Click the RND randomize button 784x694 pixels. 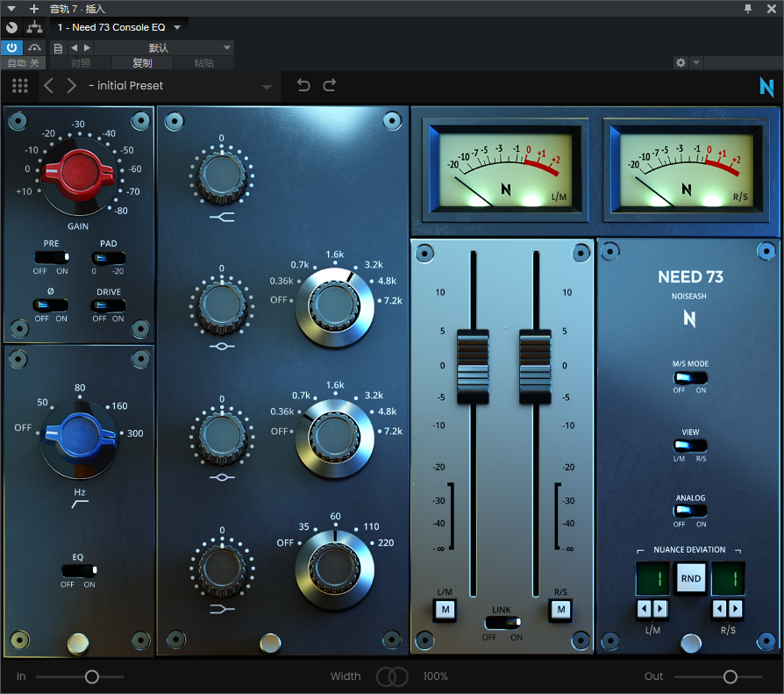click(x=690, y=578)
